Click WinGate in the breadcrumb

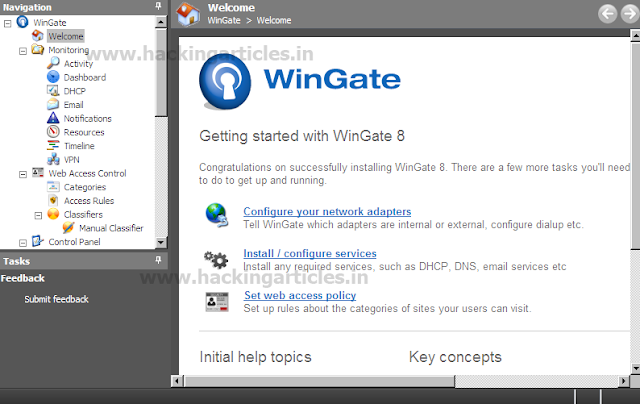point(224,20)
